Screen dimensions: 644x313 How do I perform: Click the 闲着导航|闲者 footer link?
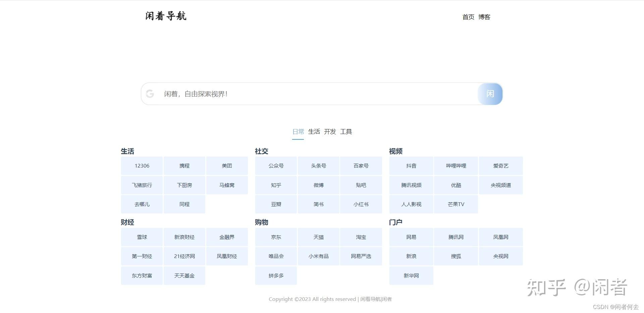(376, 299)
